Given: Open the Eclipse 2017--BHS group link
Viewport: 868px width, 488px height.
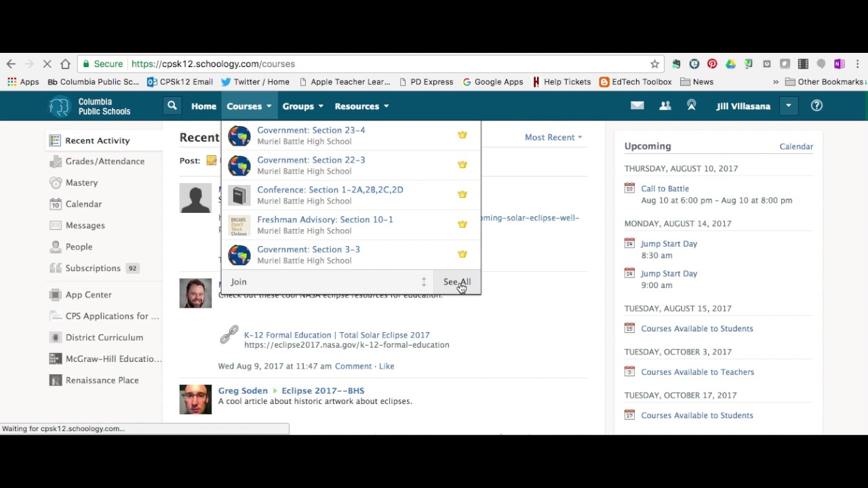Looking at the screenshot, I should [323, 391].
